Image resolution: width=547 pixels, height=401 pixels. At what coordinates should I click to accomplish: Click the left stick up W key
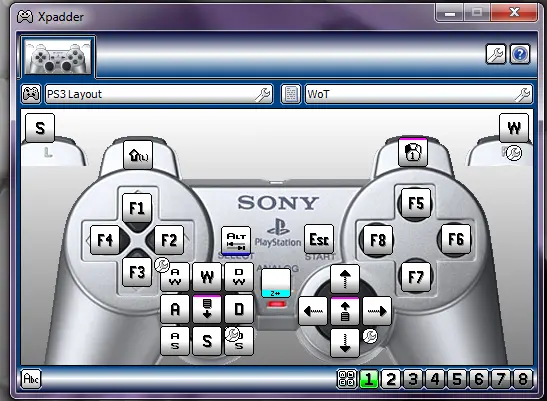[x=207, y=277]
